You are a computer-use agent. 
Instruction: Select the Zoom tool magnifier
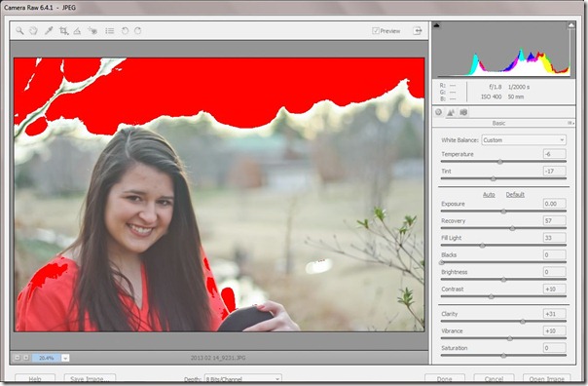click(19, 31)
